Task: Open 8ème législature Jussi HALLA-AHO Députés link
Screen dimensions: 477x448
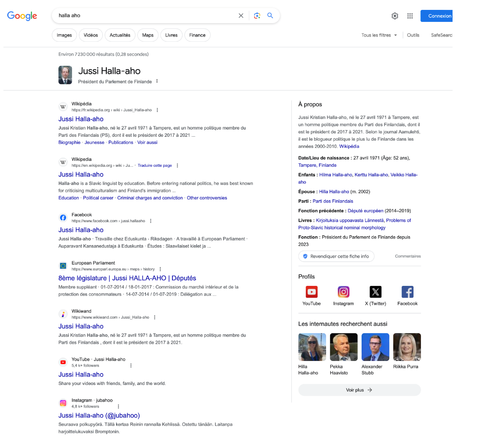Action: click(127, 278)
